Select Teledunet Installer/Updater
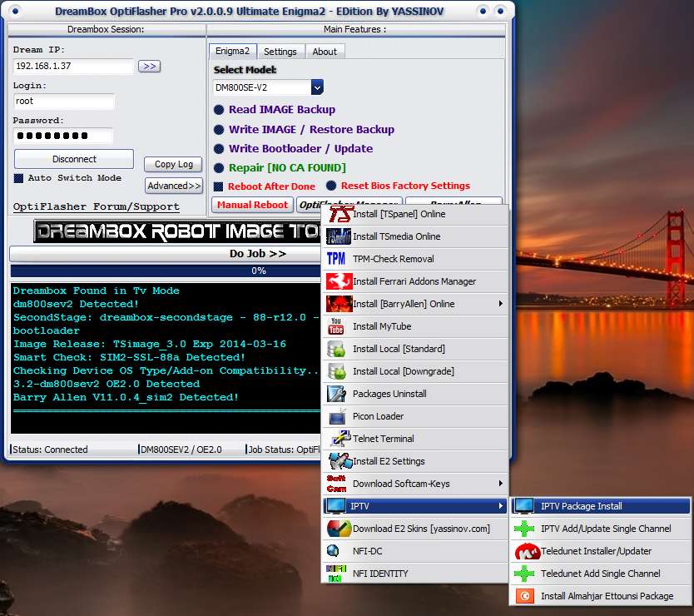 [x=601, y=551]
